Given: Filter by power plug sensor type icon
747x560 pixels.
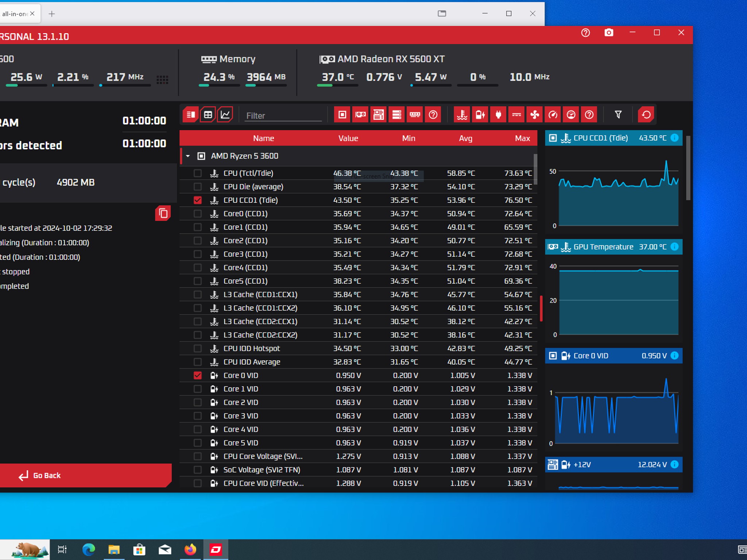Looking at the screenshot, I should pyautogui.click(x=498, y=115).
